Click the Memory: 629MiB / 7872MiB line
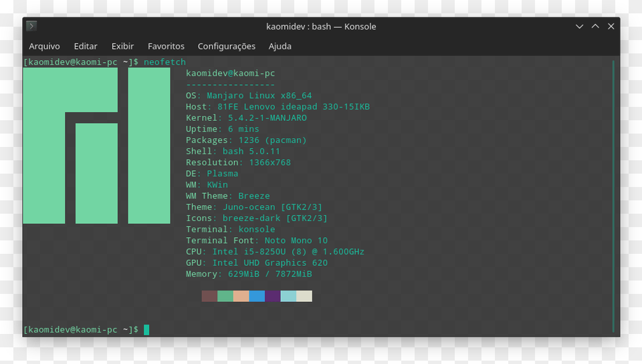This screenshot has height=364, width=642. [x=249, y=274]
